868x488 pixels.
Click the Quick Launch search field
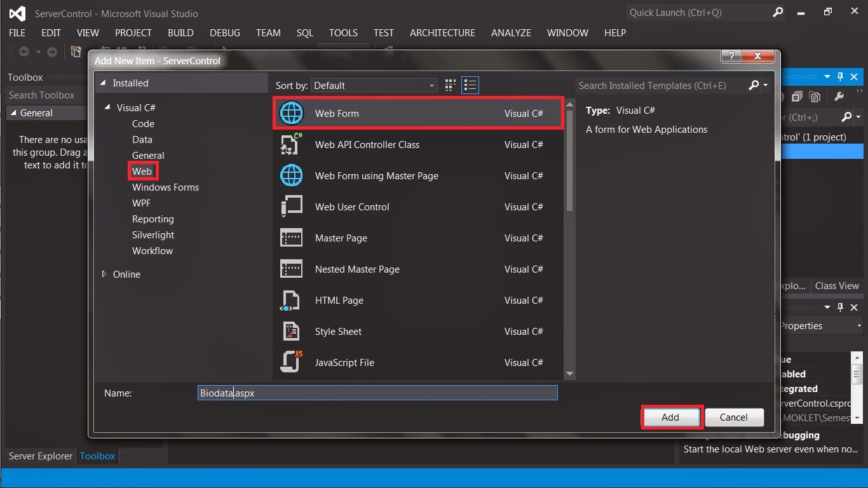[698, 12]
